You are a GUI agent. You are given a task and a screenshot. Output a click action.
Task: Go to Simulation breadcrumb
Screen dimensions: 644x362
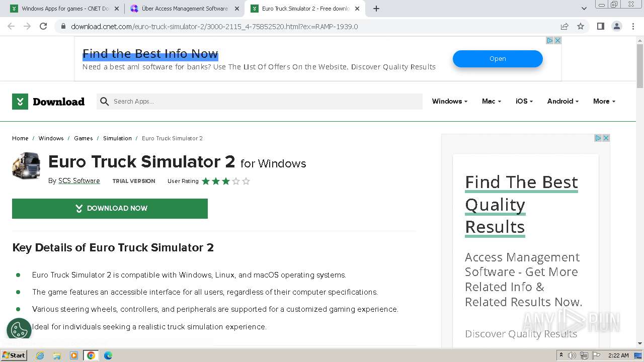point(117,138)
